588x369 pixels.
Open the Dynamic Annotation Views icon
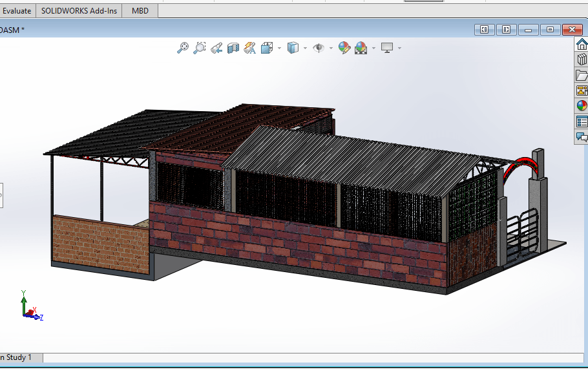click(250, 48)
